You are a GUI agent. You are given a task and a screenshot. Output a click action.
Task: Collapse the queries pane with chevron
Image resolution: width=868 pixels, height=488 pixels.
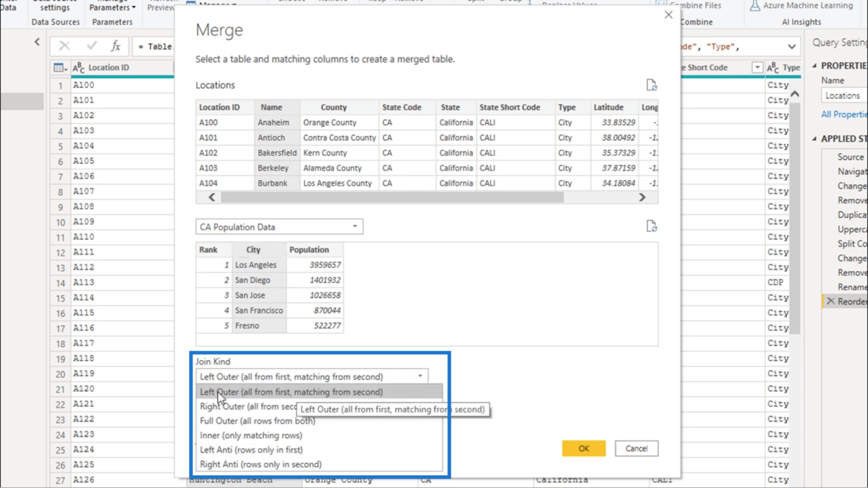click(x=37, y=42)
